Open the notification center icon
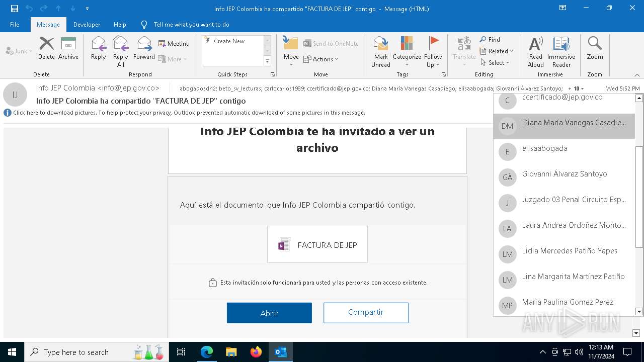The width and height of the screenshot is (644, 362). tap(627, 352)
